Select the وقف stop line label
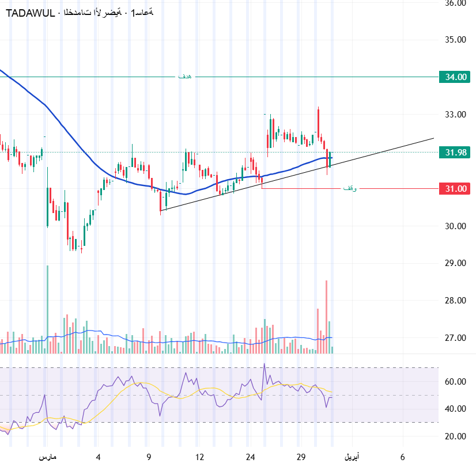 (x=349, y=189)
